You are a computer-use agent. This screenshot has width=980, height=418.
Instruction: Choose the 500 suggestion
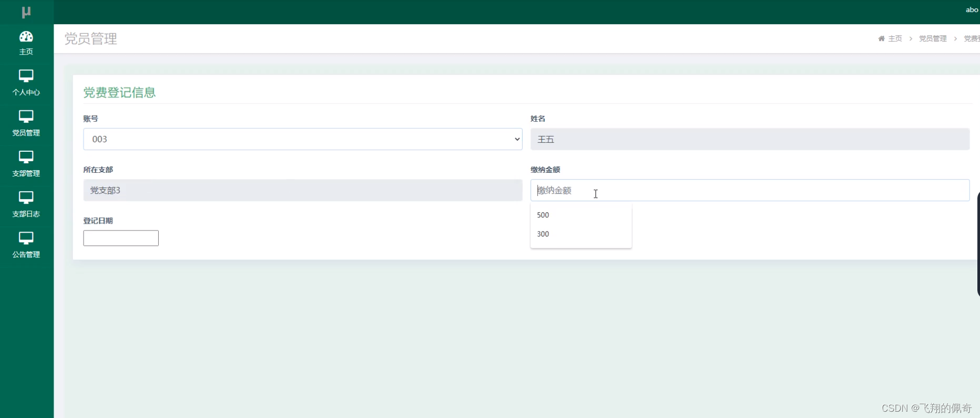pyautogui.click(x=581, y=215)
